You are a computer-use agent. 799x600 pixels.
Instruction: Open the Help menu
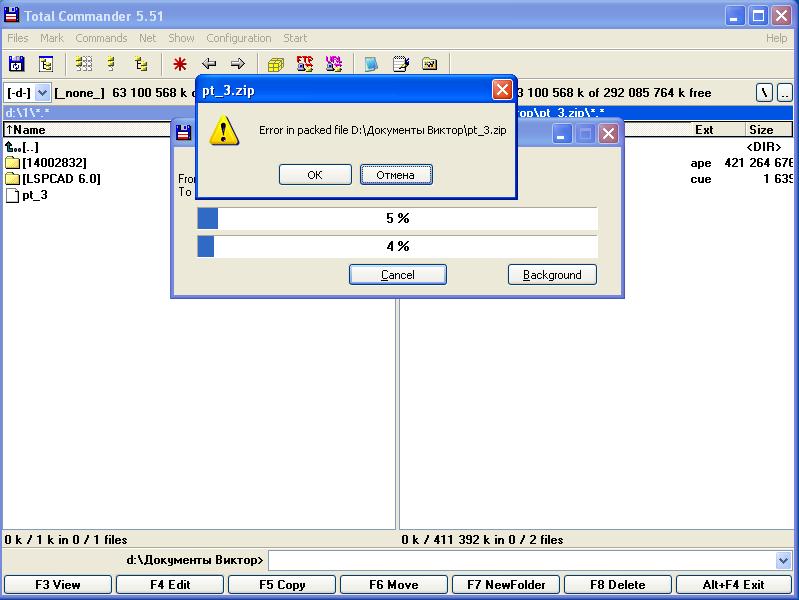(x=776, y=38)
